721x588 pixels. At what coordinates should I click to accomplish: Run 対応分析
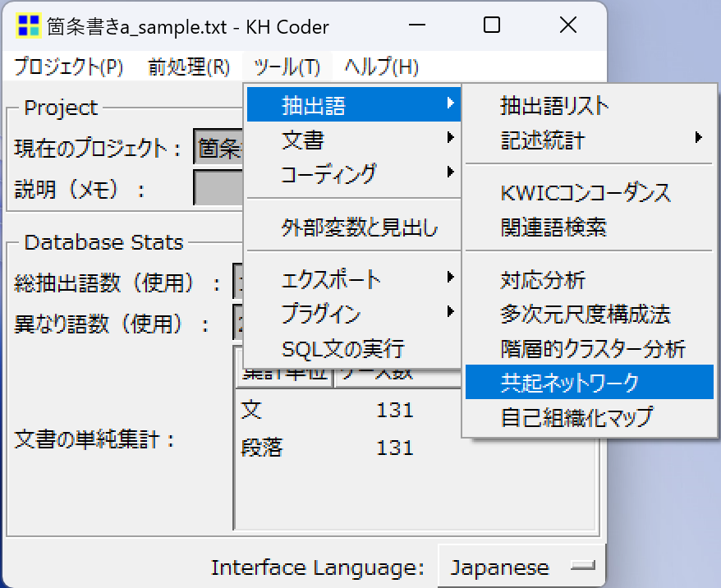[x=590, y=279]
